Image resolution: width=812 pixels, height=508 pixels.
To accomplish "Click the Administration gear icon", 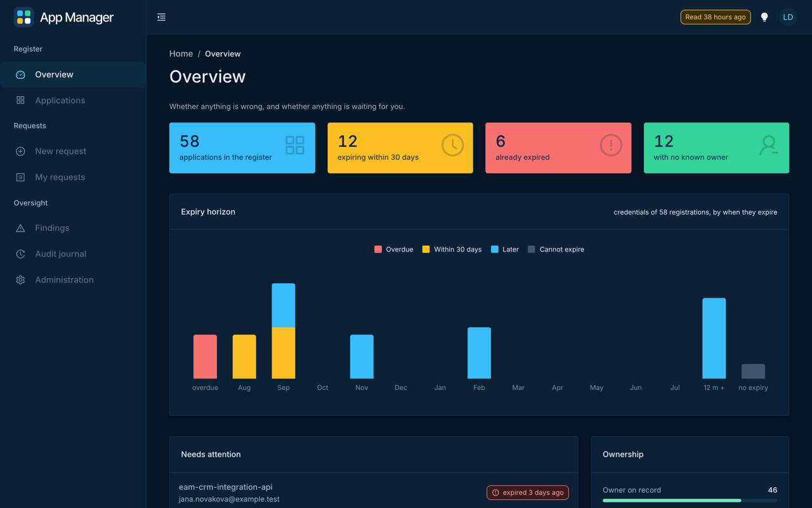I will point(20,280).
